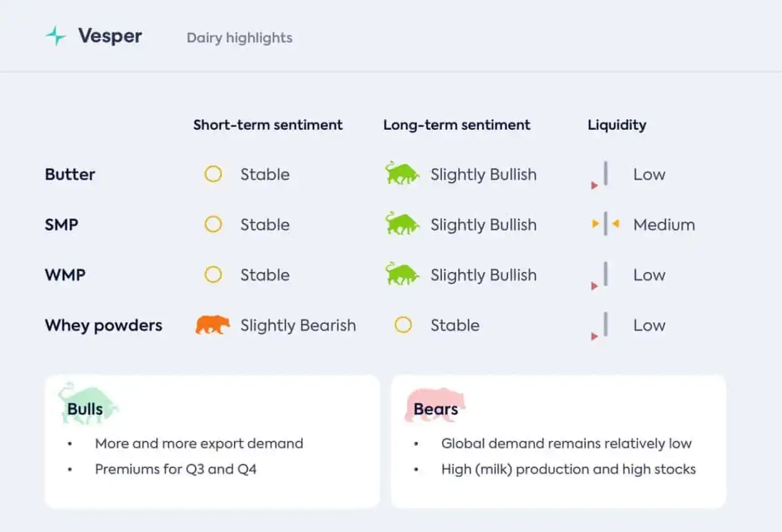The image size is (782, 532).
Task: Click the yellow Stable circle in Butter row
Action: point(213,174)
